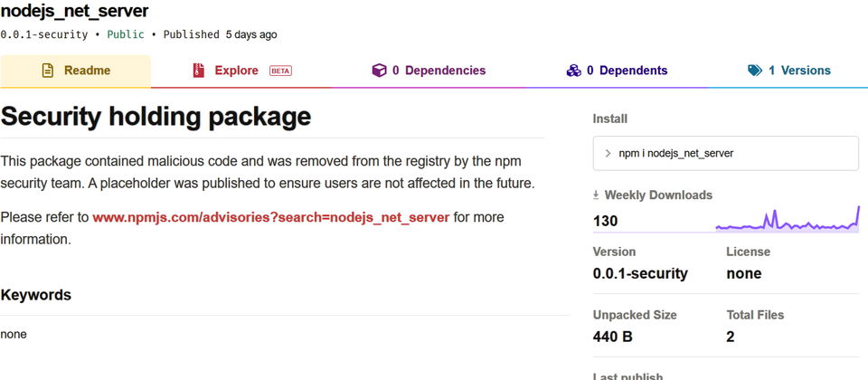Click the Weekly Downloads arrow icon
The width and height of the screenshot is (868, 380).
596,195
